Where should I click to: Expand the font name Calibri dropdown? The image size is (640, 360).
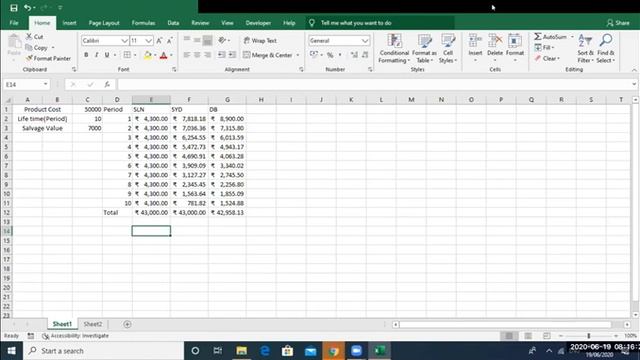(x=124, y=40)
